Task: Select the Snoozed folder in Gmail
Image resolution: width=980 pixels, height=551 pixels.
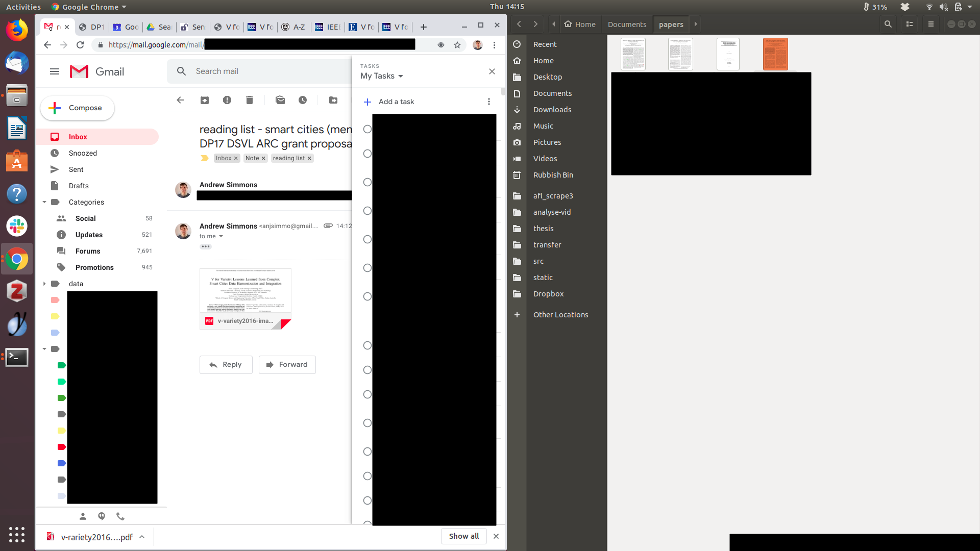Action: click(83, 153)
